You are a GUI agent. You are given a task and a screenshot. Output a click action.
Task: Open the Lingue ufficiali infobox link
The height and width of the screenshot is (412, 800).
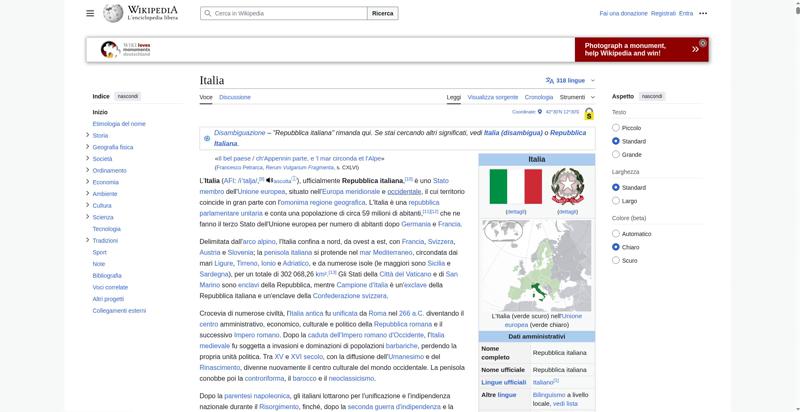pos(504,382)
